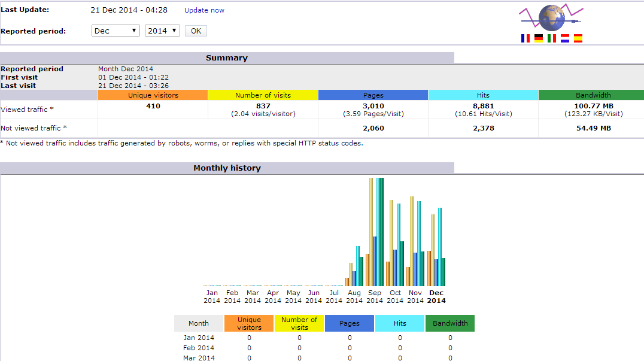Screen dimensions: 644x361
Task: Select the Sep 2014 label under chart
Action: pyautogui.click(x=375, y=297)
